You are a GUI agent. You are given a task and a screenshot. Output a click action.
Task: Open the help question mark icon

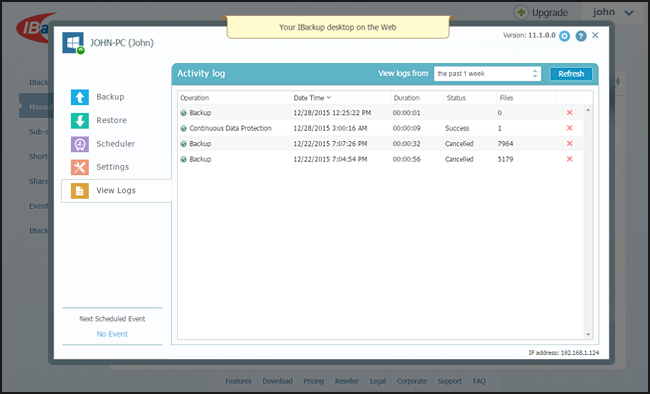[x=581, y=36]
